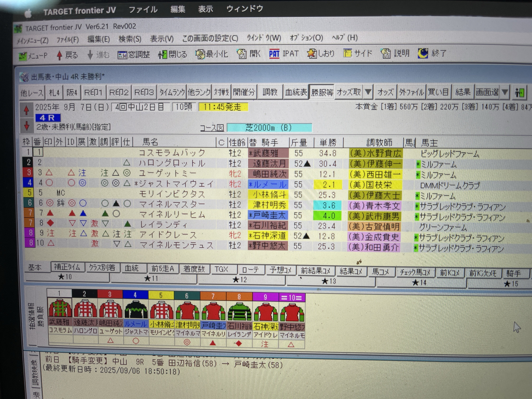Click the 窓調整 window adjust icon
This screenshot has width=532, height=399.
[122, 55]
